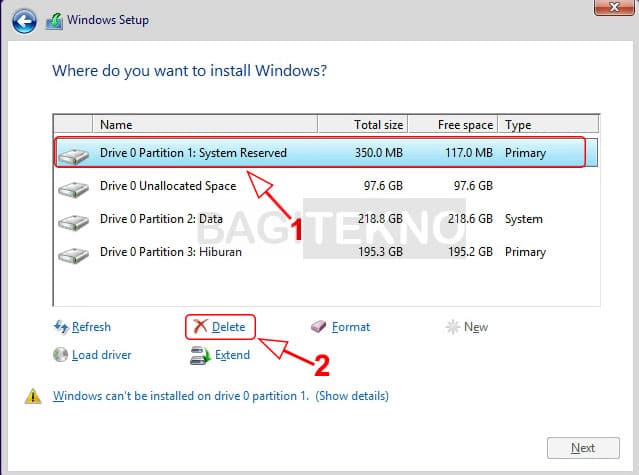Click the drive icon for Partition 2 Data
Viewport: 639px width, 475px height.
[73, 222]
